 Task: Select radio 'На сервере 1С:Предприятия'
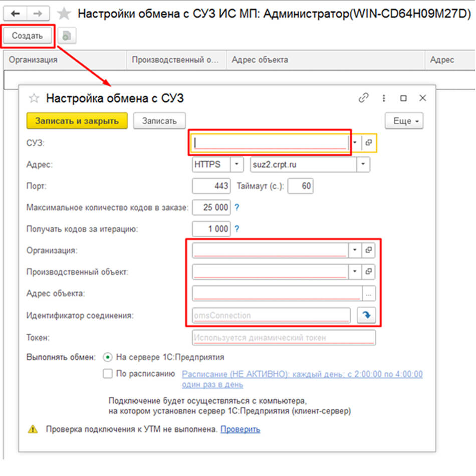[x=107, y=357]
